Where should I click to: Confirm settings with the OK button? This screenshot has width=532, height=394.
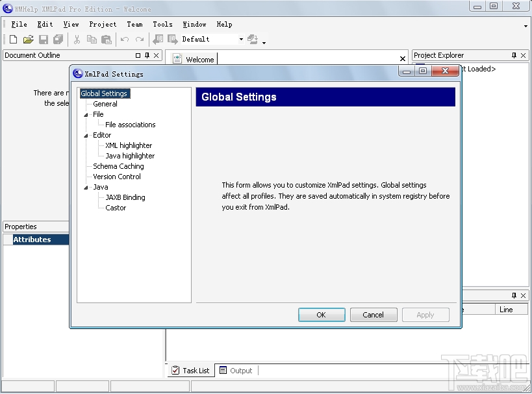click(x=322, y=315)
